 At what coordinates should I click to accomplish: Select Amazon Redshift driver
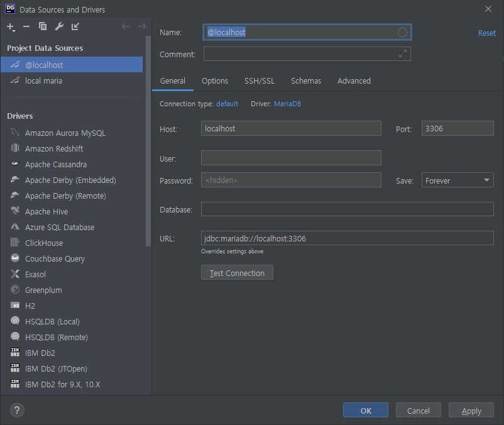(x=72, y=148)
